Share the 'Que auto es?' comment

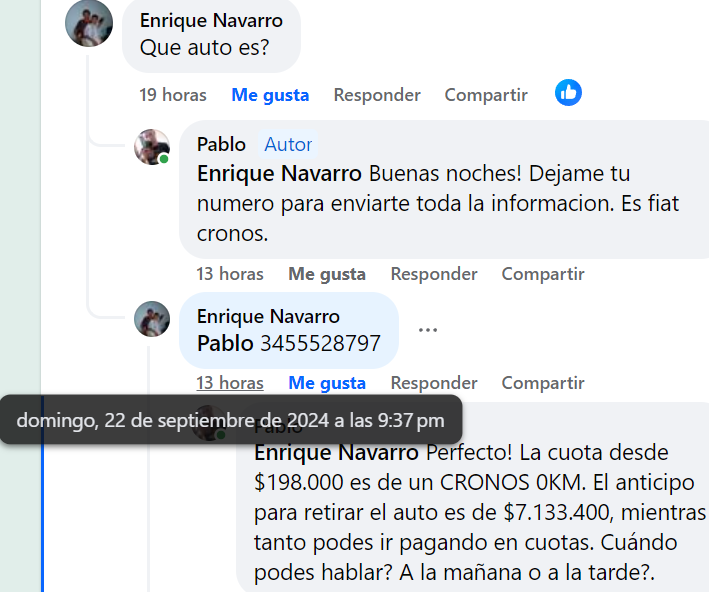pos(486,95)
